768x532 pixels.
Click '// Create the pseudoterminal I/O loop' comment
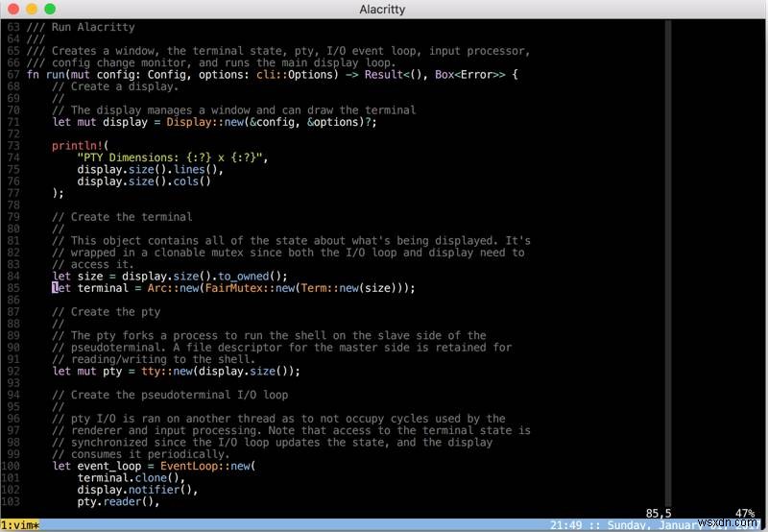(x=170, y=395)
